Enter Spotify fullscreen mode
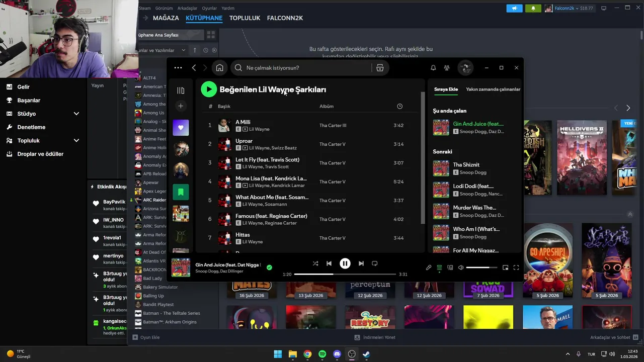This screenshot has width=644, height=362. [516, 267]
